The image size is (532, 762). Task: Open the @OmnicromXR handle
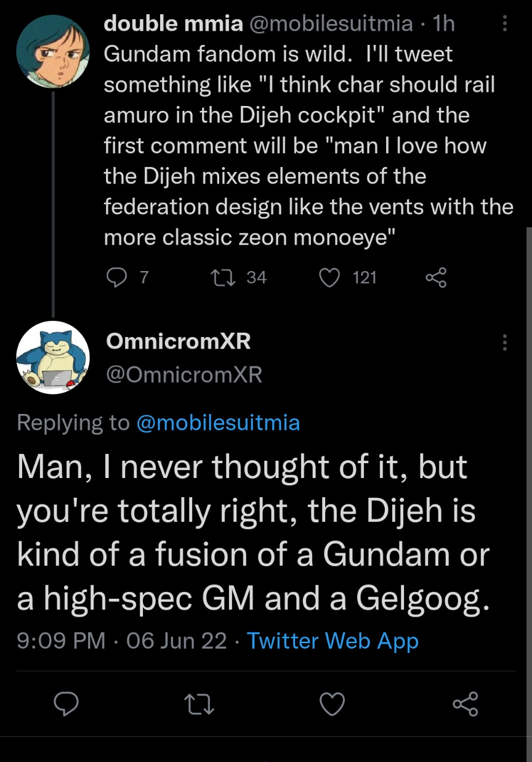tap(184, 374)
